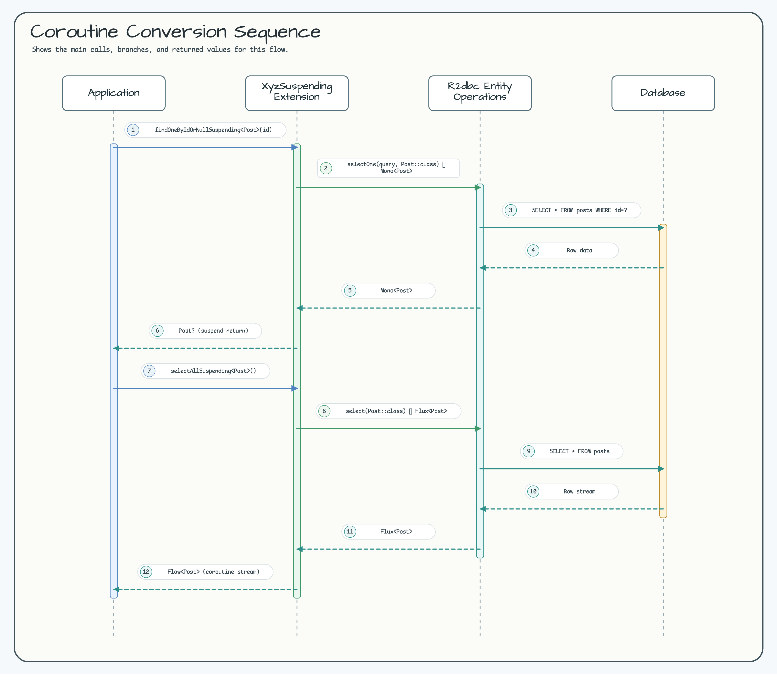777x700 pixels.
Task: Click step number 10 circle
Action: pyautogui.click(x=533, y=492)
